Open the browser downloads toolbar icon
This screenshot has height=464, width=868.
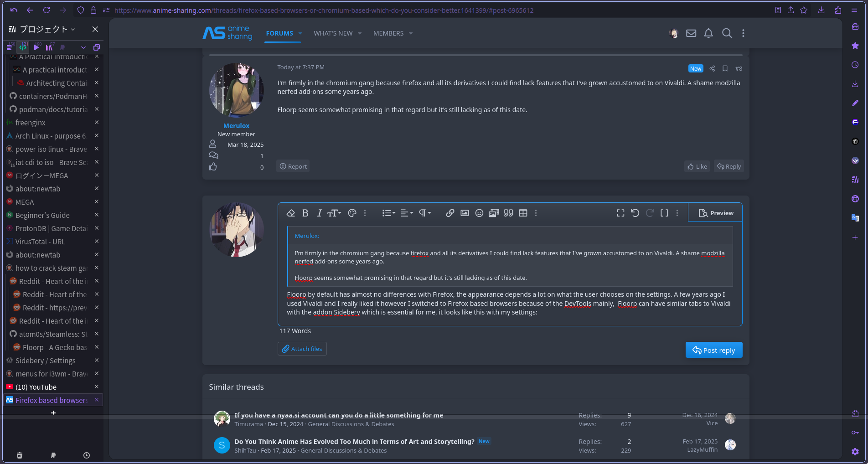point(821,10)
